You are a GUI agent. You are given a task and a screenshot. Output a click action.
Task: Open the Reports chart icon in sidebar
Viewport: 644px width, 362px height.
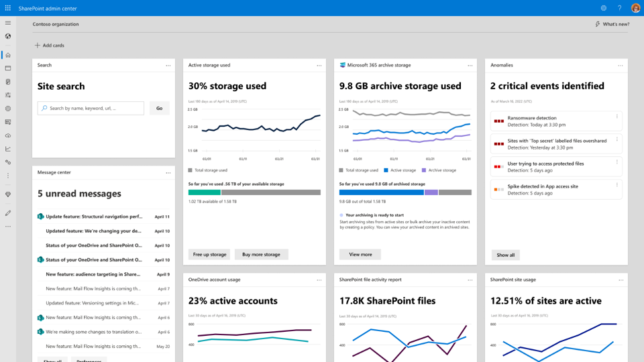coord(8,149)
